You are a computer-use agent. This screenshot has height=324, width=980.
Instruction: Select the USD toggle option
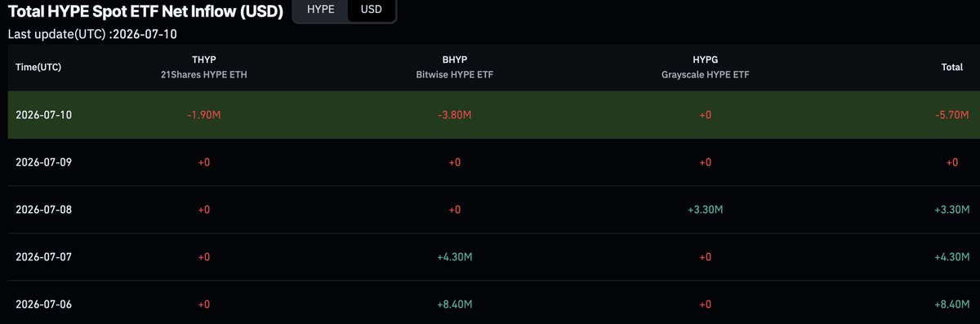(x=372, y=11)
